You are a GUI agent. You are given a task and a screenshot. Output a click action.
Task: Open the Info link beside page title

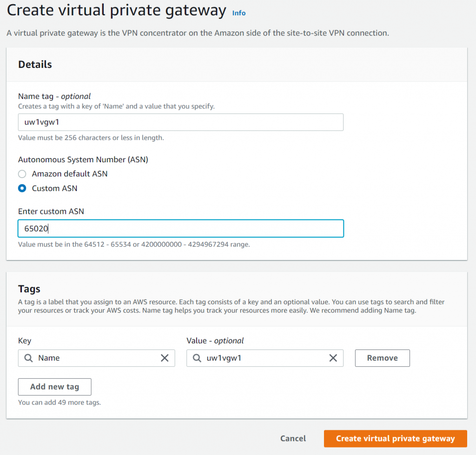[x=239, y=13]
